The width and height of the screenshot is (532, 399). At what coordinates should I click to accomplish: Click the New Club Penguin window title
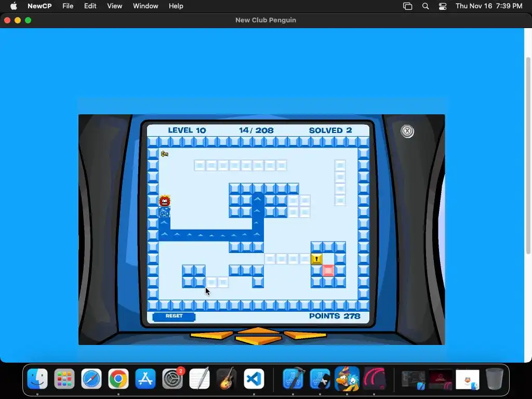click(x=265, y=20)
